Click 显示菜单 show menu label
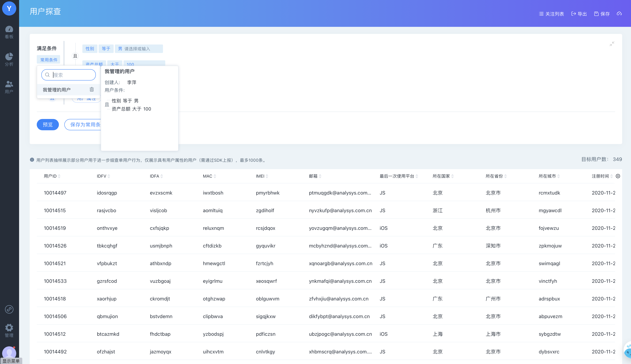 coord(11,361)
